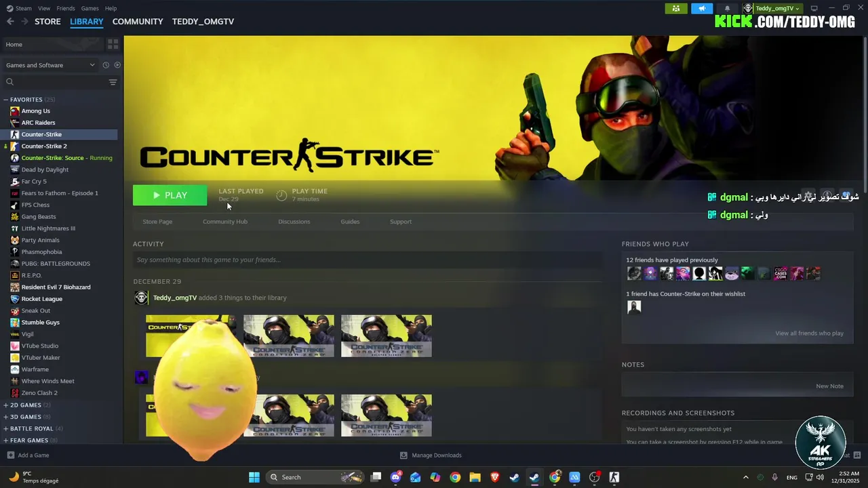Click the activity say-something input field
868x488 pixels.
[367, 260]
